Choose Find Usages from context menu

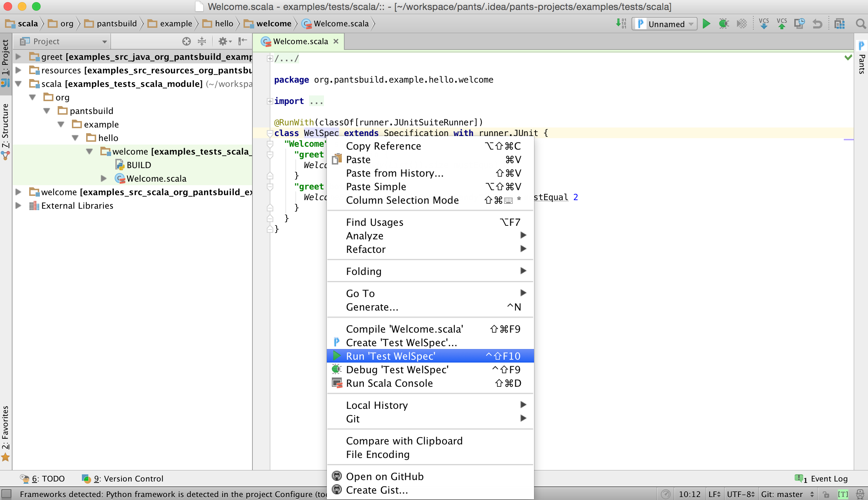375,222
